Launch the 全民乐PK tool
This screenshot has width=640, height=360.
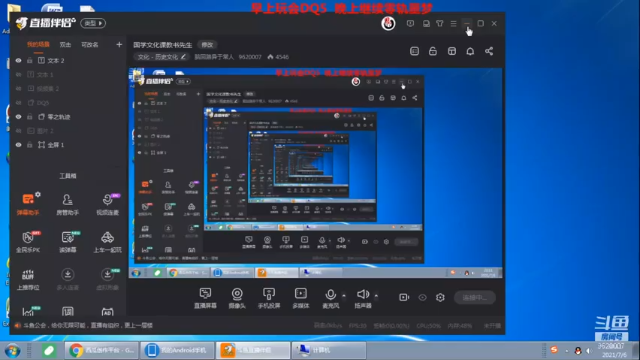pyautogui.click(x=28, y=241)
